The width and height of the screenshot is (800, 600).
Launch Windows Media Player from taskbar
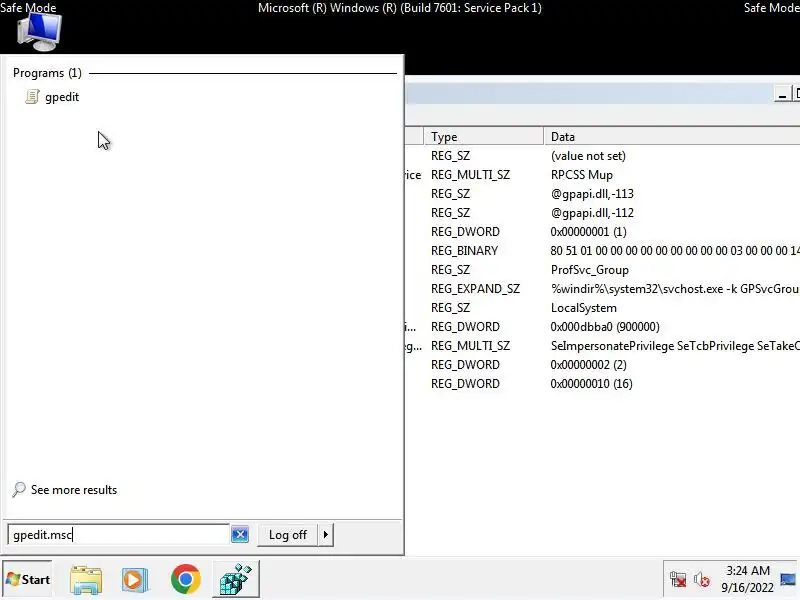[135, 580]
